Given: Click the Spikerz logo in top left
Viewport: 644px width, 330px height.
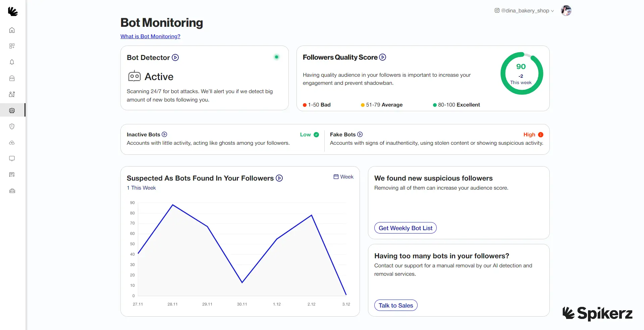Looking at the screenshot, I should (13, 11).
